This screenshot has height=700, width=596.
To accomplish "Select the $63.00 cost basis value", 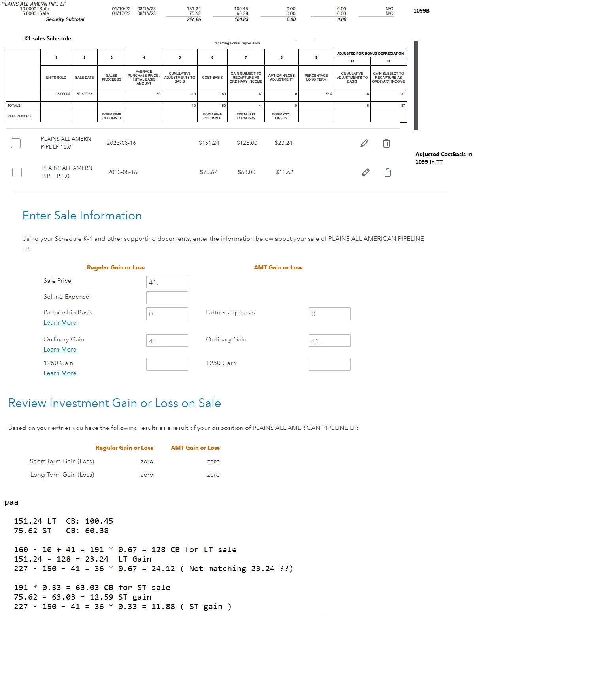I will [247, 172].
